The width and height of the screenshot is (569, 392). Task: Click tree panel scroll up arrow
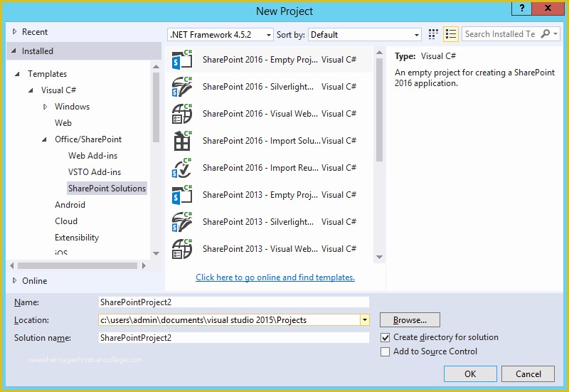coord(156,66)
